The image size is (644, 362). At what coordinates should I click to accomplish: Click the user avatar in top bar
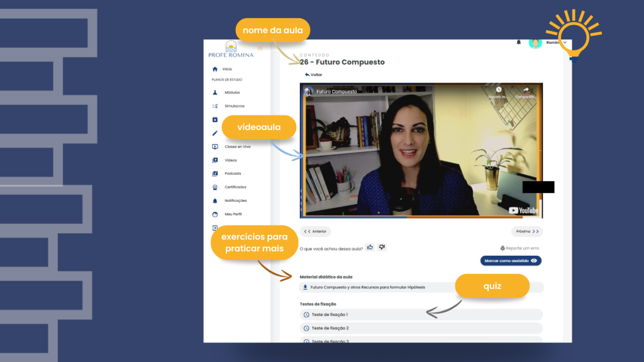coord(535,43)
